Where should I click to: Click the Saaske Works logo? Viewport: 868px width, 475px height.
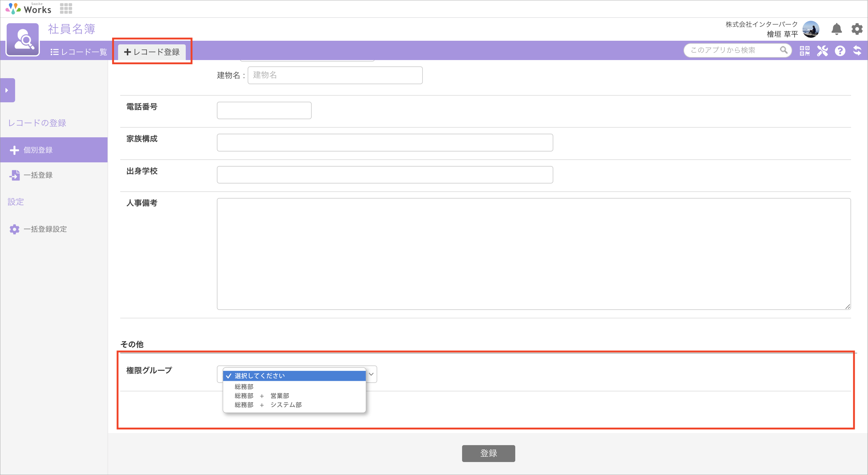(x=28, y=8)
